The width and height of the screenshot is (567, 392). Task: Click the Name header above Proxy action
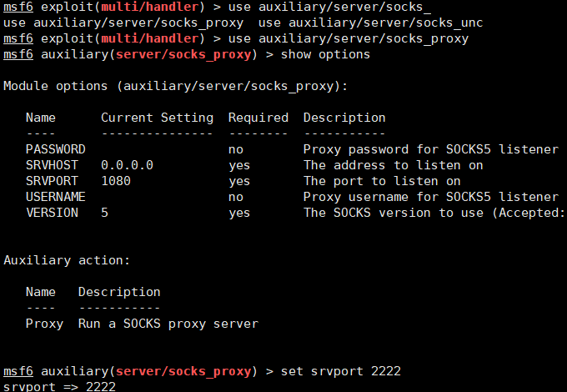[x=41, y=292]
